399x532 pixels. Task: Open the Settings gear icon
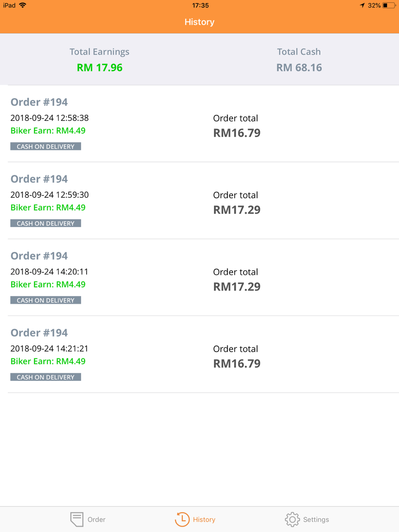[292, 519]
